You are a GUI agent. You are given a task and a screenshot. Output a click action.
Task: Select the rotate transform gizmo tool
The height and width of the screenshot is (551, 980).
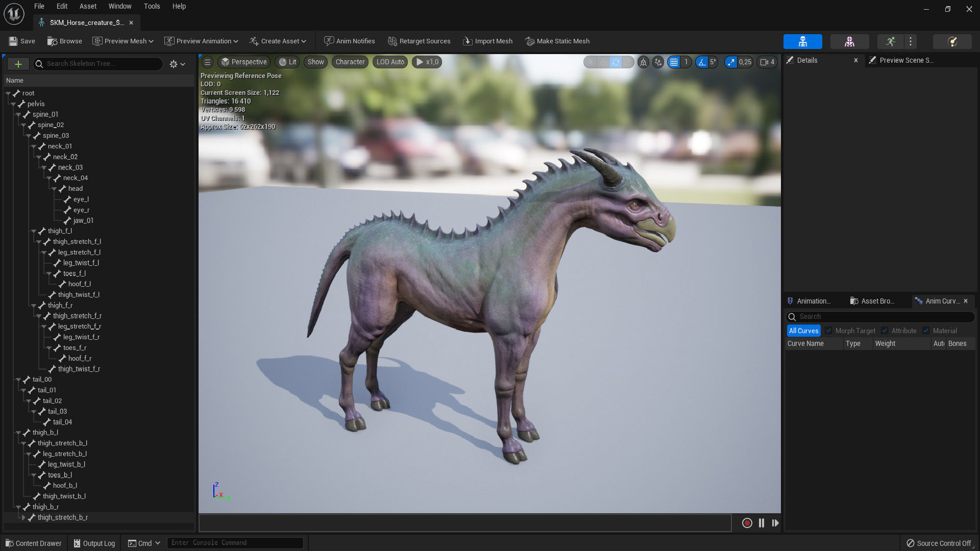(616, 62)
